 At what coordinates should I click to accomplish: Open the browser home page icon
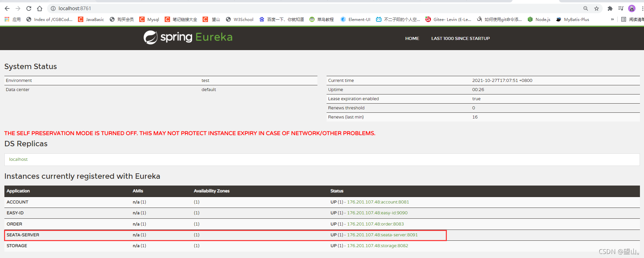[x=40, y=8]
